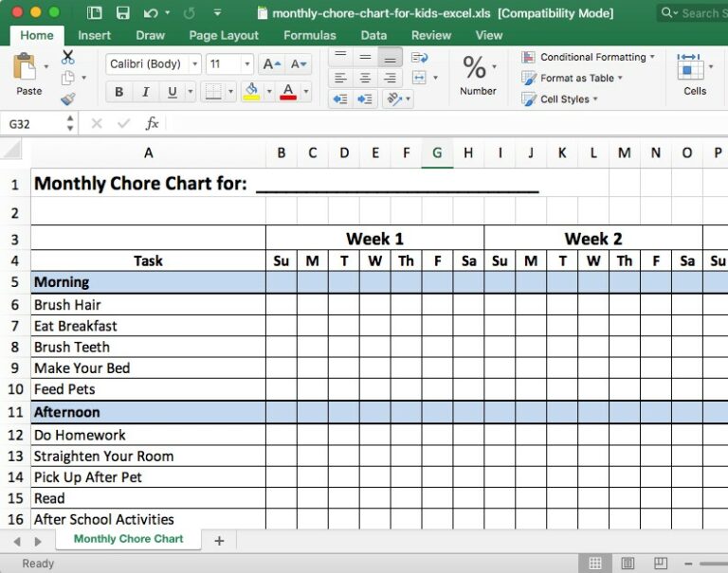Open the Data ribbon tab
Image resolution: width=728 pixels, height=573 pixels.
[373, 35]
